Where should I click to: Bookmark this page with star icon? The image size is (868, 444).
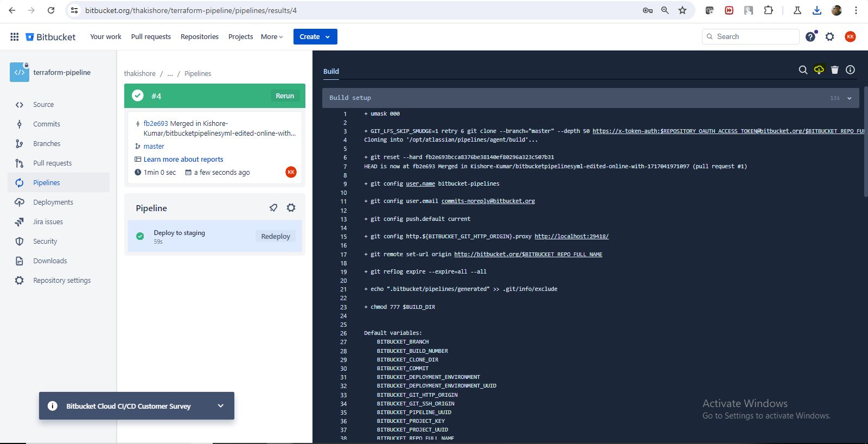(682, 10)
